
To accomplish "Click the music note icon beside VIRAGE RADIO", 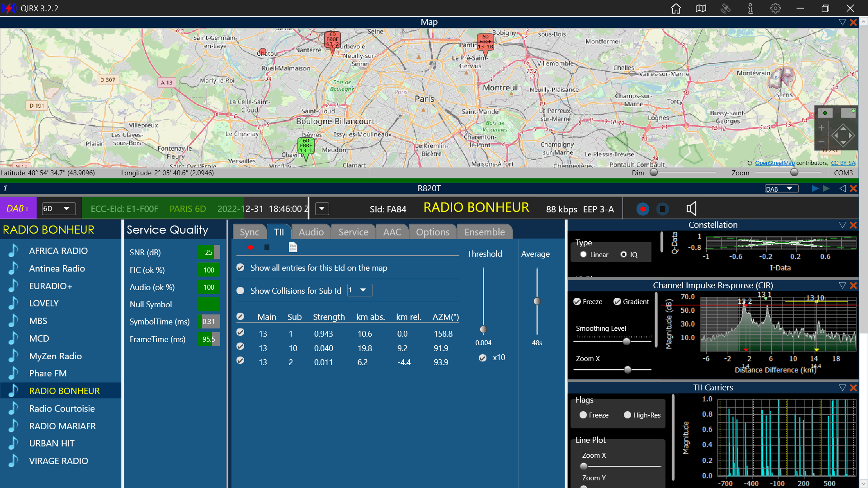I will (x=14, y=461).
